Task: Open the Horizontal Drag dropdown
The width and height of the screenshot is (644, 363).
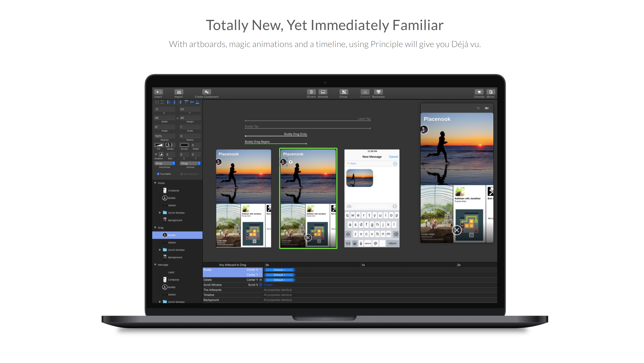Action: [x=164, y=163]
